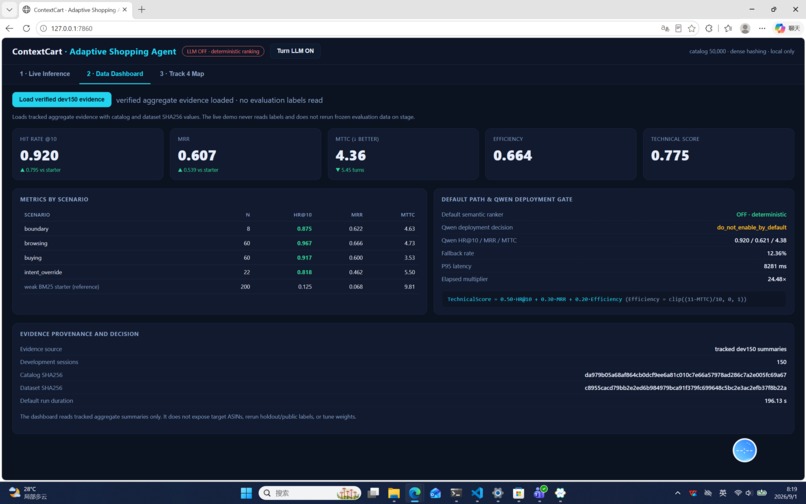806x504 pixels.
Task: Click the Technical Score value 0.775
Action: (x=670, y=155)
